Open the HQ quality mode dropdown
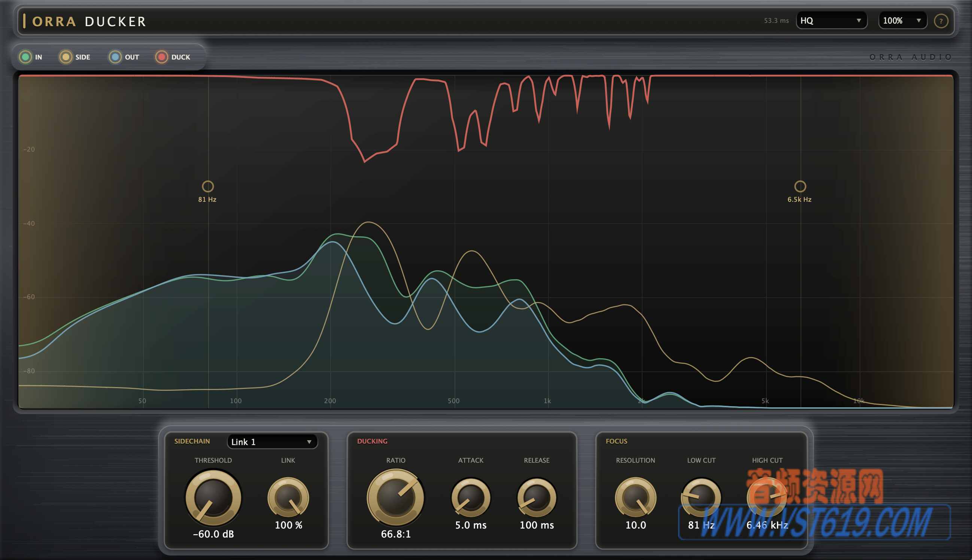972x560 pixels. [831, 20]
